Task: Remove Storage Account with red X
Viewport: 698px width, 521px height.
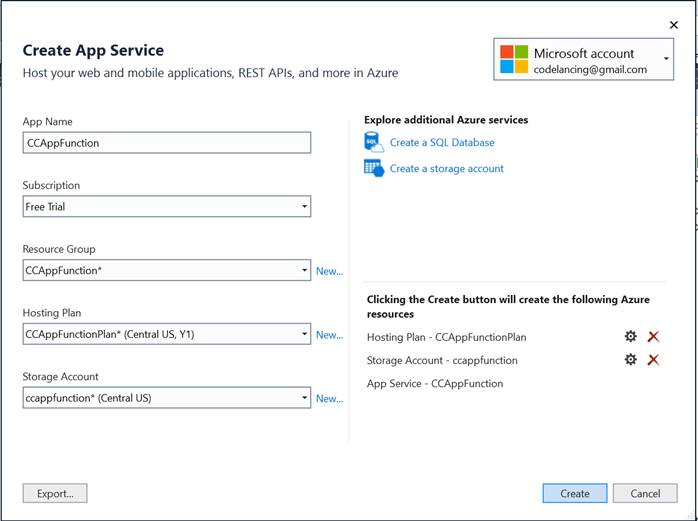Action: [x=653, y=360]
